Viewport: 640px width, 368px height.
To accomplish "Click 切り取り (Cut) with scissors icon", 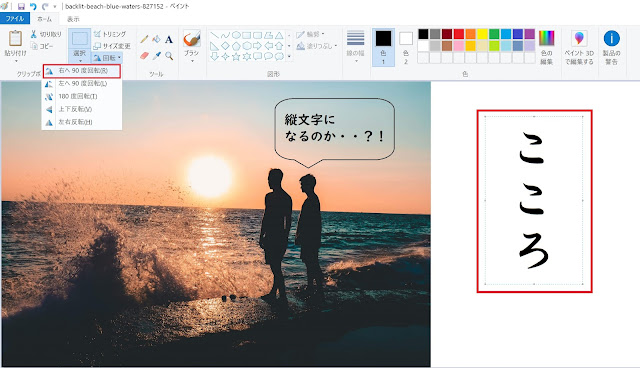I will (46, 34).
